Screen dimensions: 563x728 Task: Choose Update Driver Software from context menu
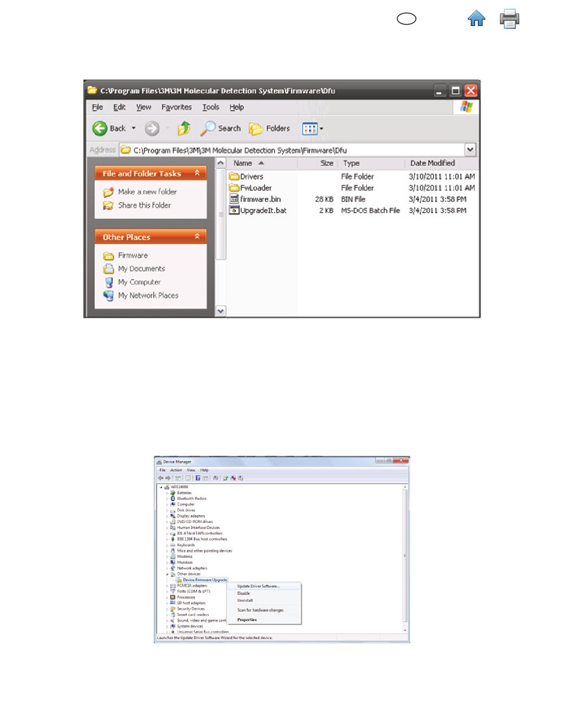(264, 586)
